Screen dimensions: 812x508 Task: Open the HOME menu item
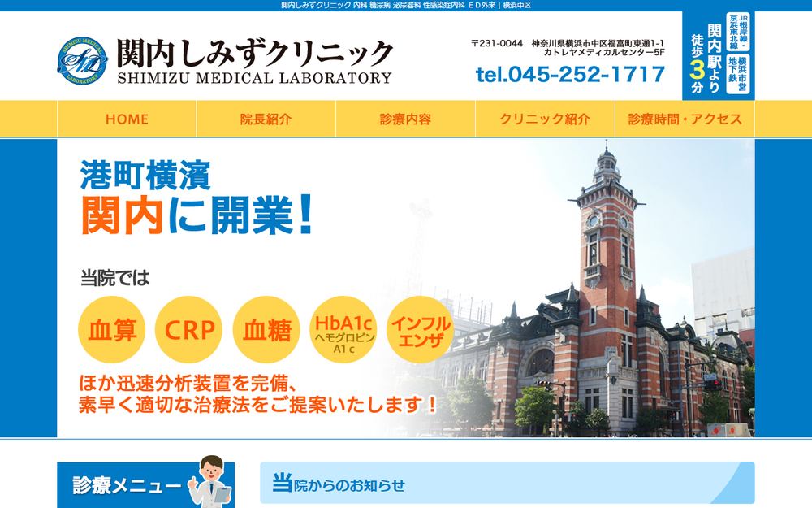(x=127, y=119)
